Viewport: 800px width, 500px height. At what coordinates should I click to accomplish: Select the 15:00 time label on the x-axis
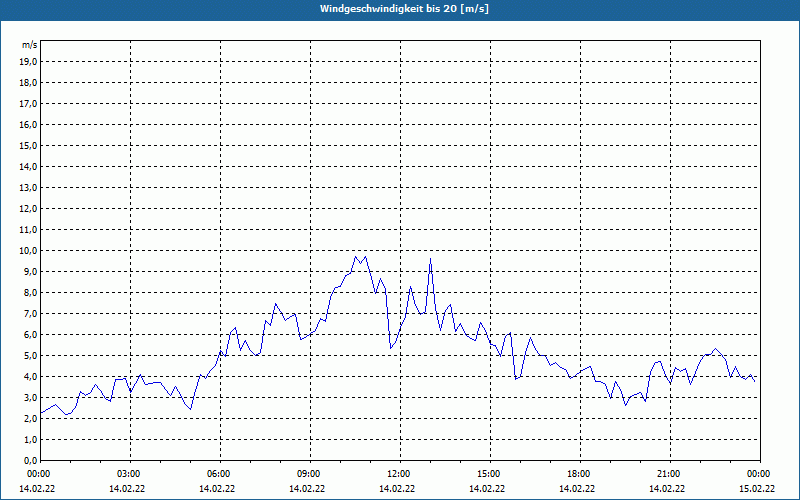click(x=489, y=473)
